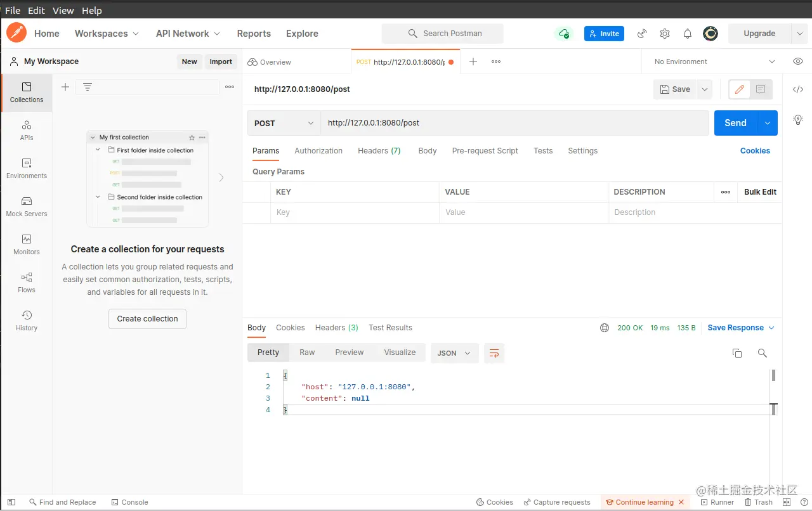Switch to the Authorization tab
The height and width of the screenshot is (511, 812).
point(318,151)
